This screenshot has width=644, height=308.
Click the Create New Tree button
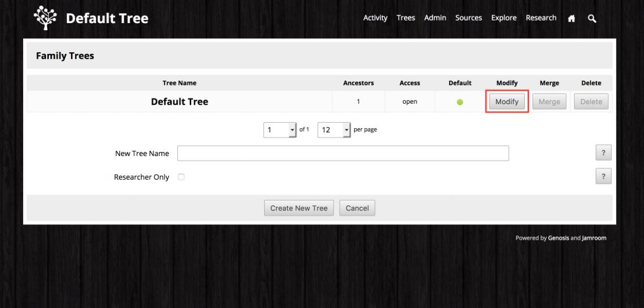click(299, 208)
